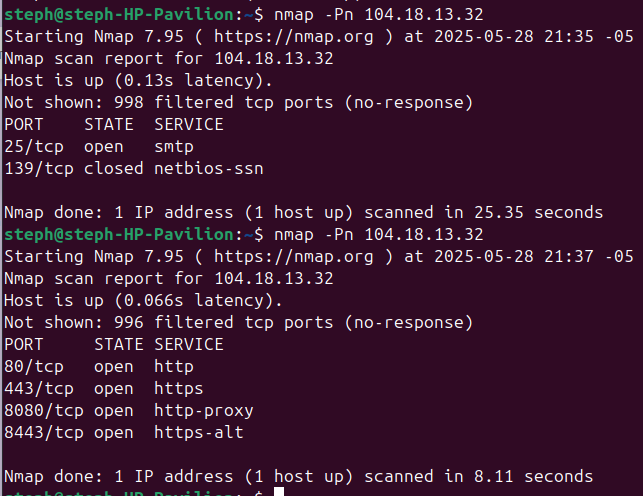Click the 8080/tcp http-proxy row

[129, 411]
